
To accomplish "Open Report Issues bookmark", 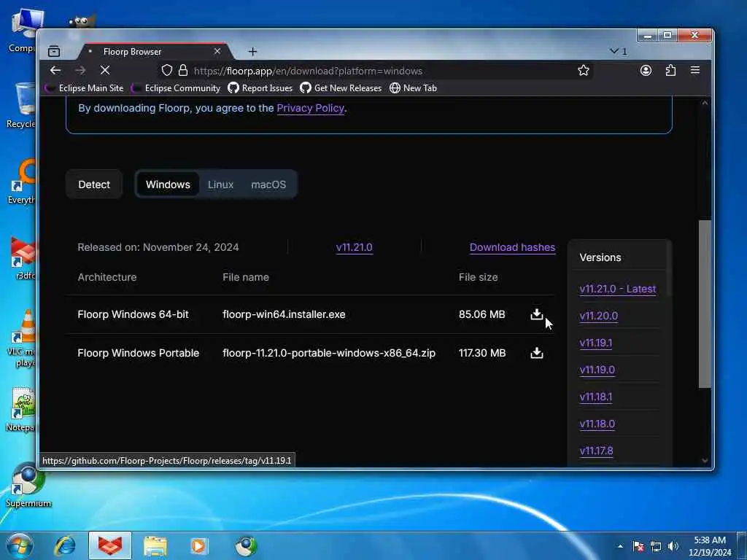I will pyautogui.click(x=260, y=88).
